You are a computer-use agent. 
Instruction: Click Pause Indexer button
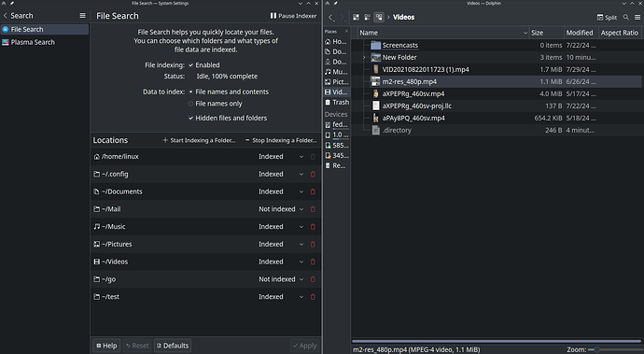click(x=293, y=16)
